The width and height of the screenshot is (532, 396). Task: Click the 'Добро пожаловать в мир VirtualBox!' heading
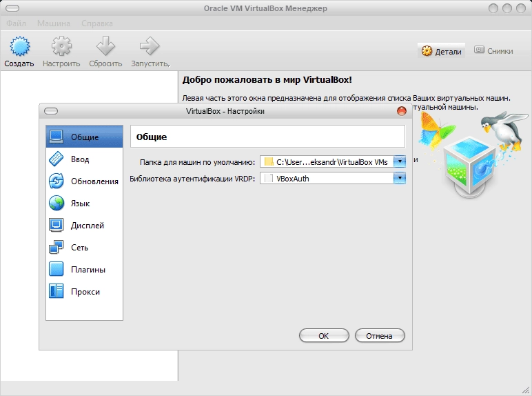(267, 80)
